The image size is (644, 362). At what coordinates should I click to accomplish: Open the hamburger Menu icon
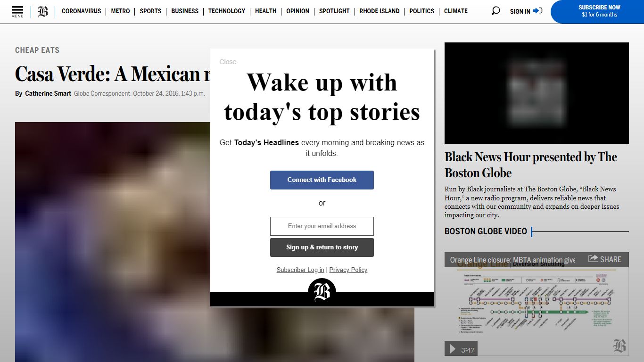point(17,12)
